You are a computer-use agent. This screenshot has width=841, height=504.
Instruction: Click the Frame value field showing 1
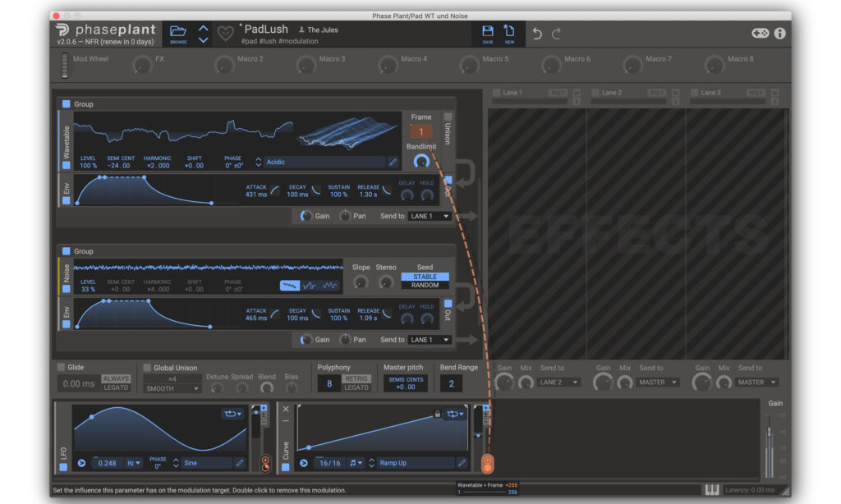coord(421,131)
